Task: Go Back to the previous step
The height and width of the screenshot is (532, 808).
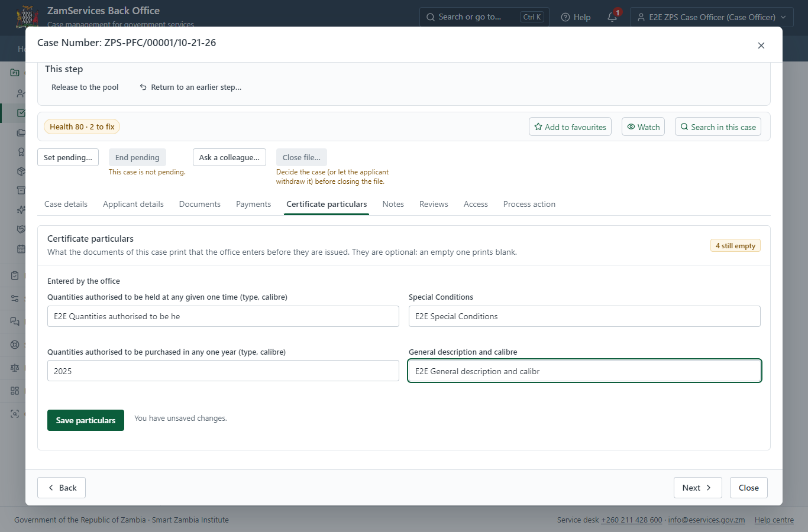Action: [x=62, y=488]
